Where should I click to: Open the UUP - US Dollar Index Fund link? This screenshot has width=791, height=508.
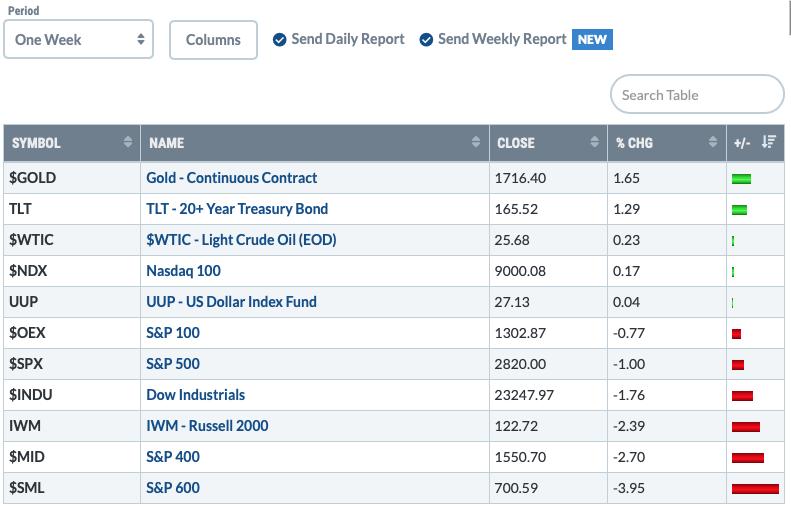point(232,302)
